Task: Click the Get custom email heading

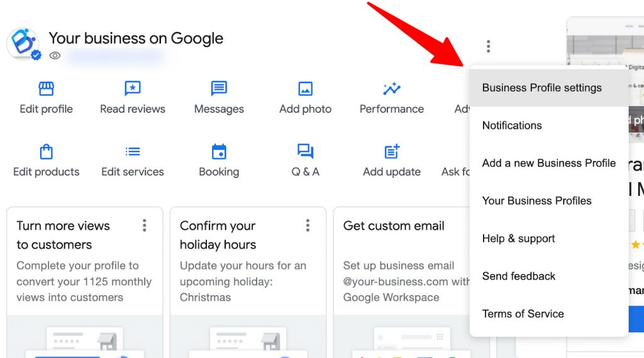Action: point(394,226)
